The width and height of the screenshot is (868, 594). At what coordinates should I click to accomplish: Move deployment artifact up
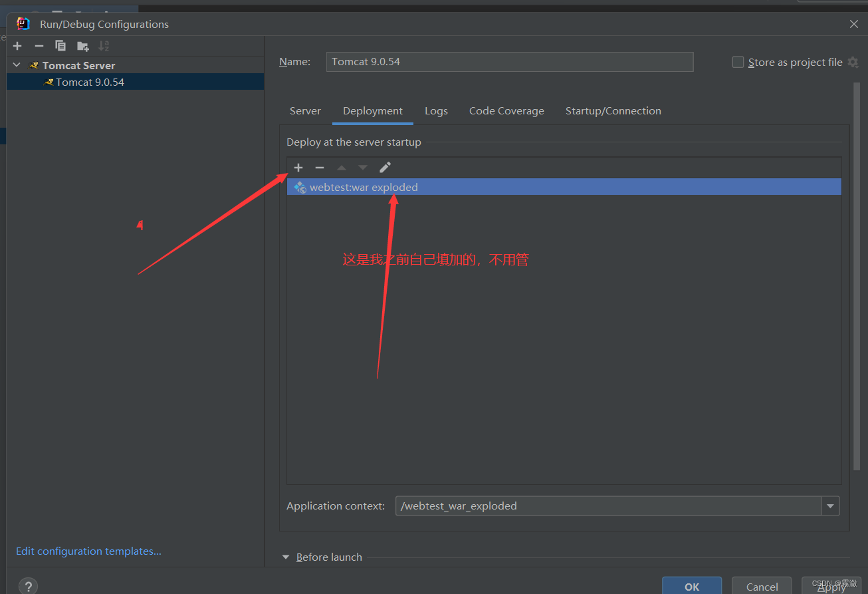pos(341,168)
